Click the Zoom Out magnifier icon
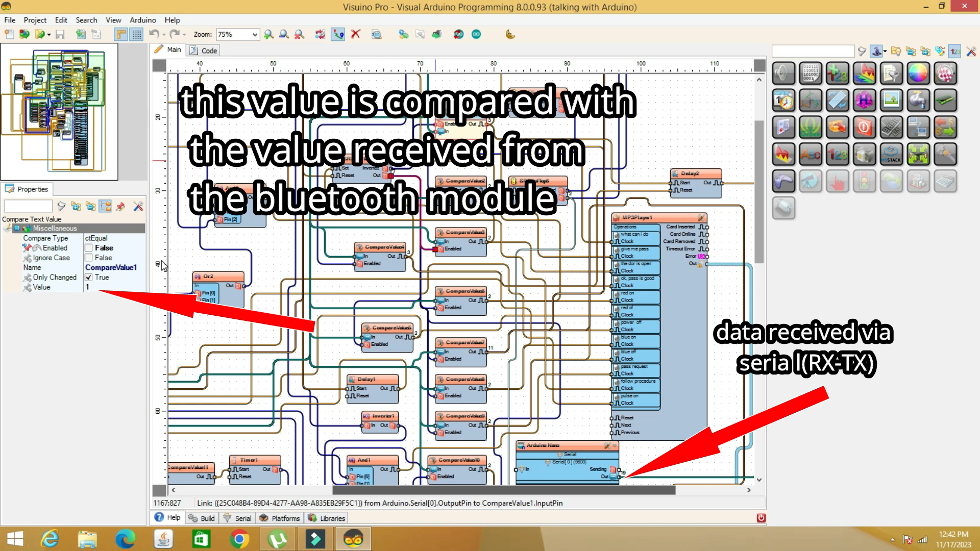Screen dimensions: 980x551 point(284,35)
